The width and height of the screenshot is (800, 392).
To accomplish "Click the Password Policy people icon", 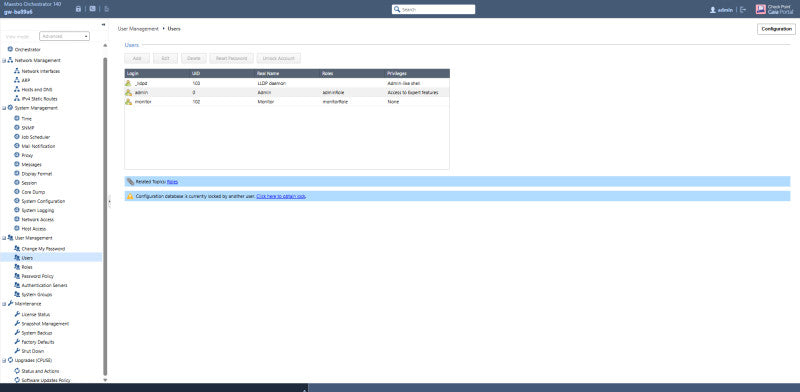I will click(17, 276).
